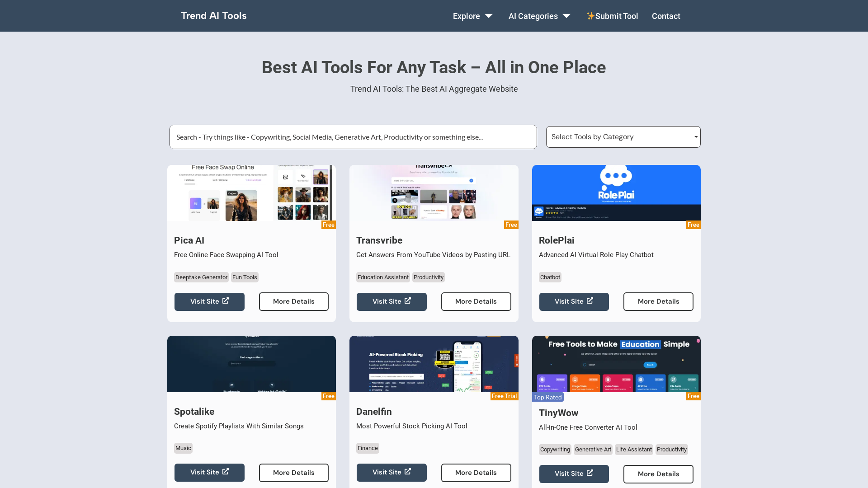Screen dimensions: 868x488
Task: Click the Top Rated badge on TinyWow
Action: click(x=548, y=397)
